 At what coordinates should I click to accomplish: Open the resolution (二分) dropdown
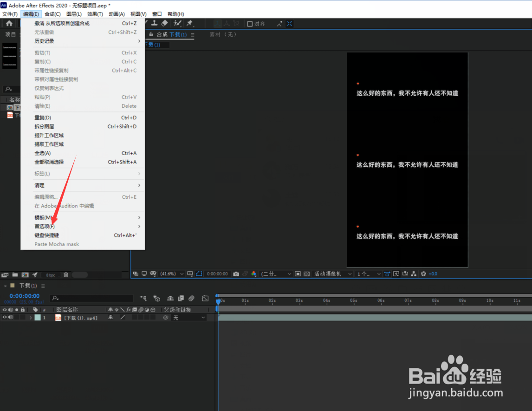point(276,274)
